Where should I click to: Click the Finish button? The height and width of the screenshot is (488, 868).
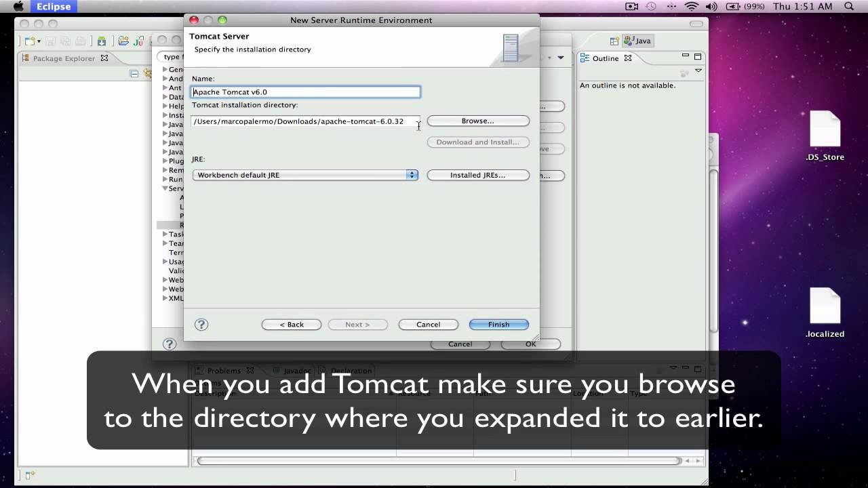coord(498,325)
